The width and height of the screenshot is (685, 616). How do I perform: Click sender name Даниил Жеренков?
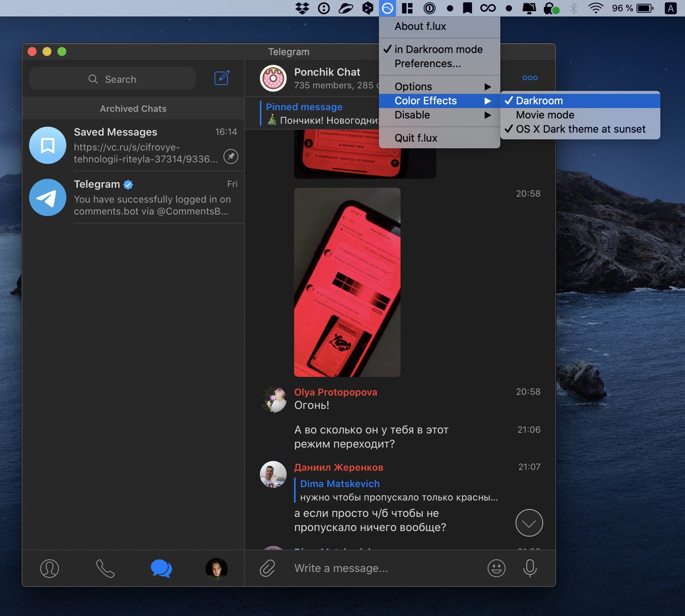tap(339, 467)
